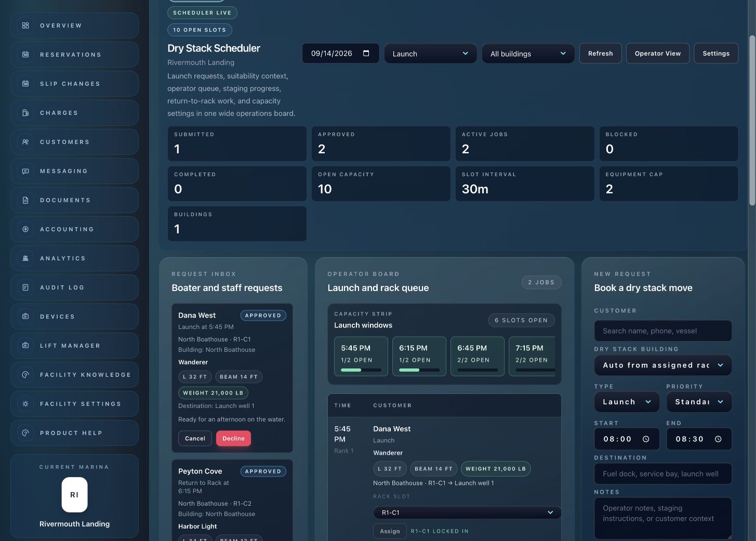Expand the Dry Stack Building dropdown
The image size is (756, 541).
pos(663,365)
